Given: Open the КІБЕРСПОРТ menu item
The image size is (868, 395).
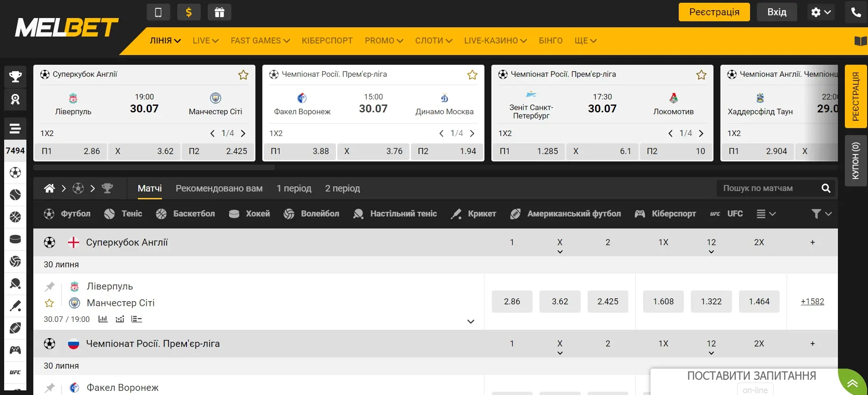Looking at the screenshot, I should pyautogui.click(x=327, y=41).
